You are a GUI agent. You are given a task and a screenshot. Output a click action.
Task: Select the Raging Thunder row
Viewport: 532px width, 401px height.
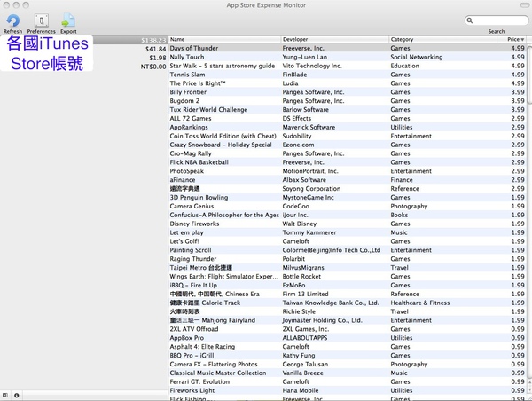click(x=347, y=259)
